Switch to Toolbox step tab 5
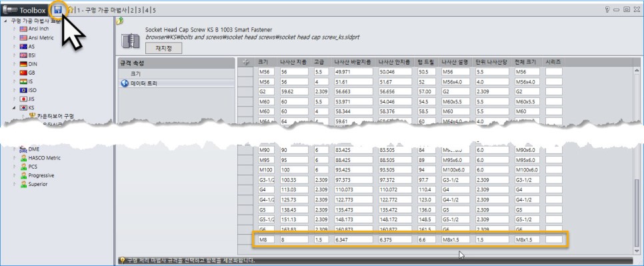This screenshot has width=644, height=266. coord(154,10)
